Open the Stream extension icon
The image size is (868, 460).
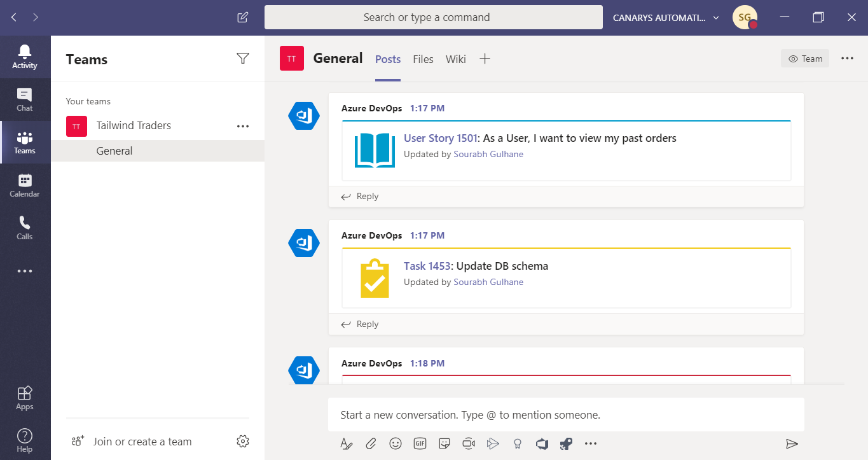coord(493,443)
